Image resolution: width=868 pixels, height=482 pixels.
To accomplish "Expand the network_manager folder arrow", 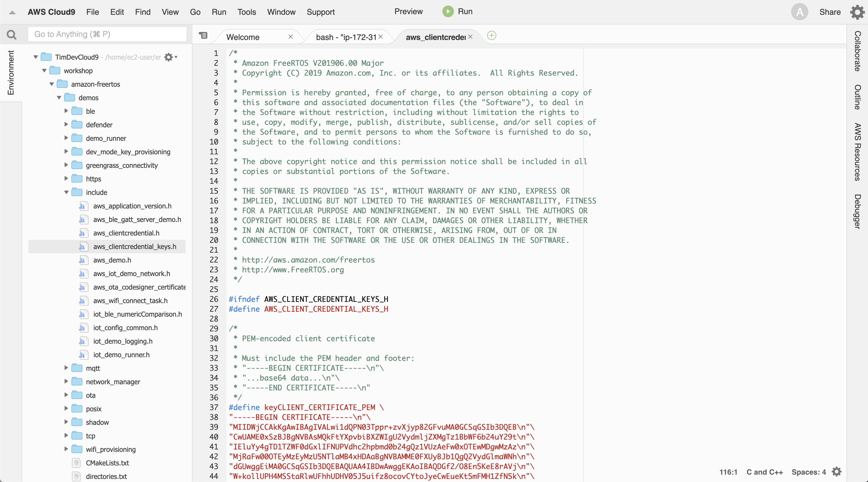I will click(66, 381).
